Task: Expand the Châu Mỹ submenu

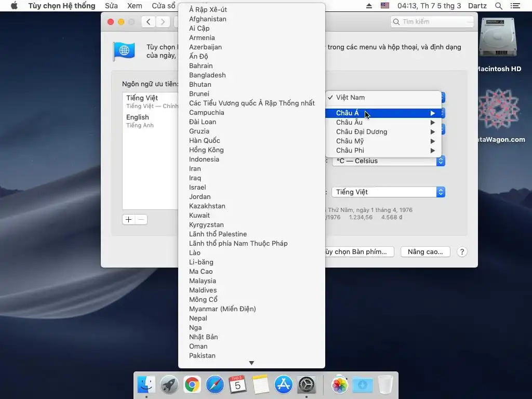Action: [383, 141]
